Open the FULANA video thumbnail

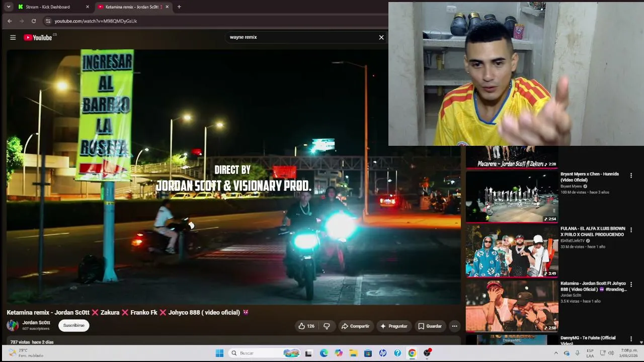(x=512, y=251)
